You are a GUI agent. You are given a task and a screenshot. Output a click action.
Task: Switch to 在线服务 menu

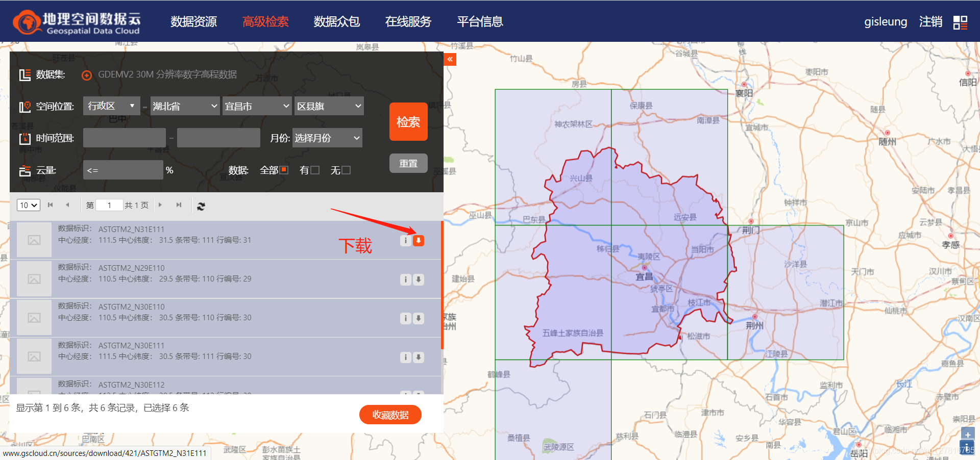point(408,21)
